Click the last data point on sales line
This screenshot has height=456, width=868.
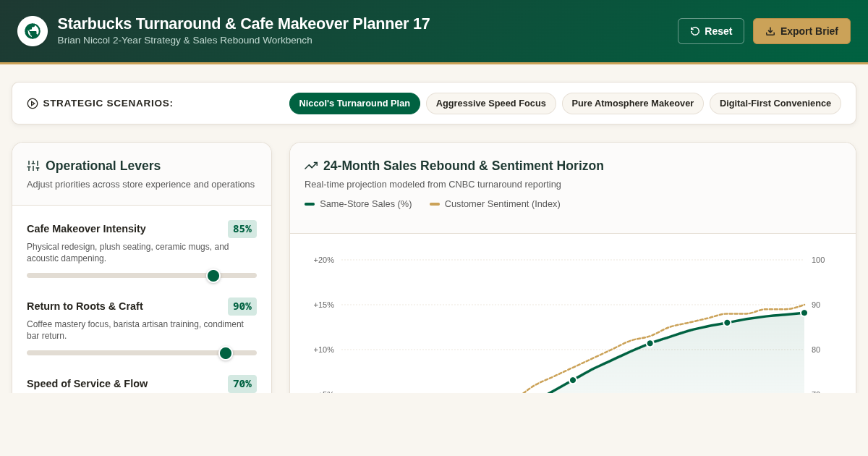pyautogui.click(x=804, y=313)
